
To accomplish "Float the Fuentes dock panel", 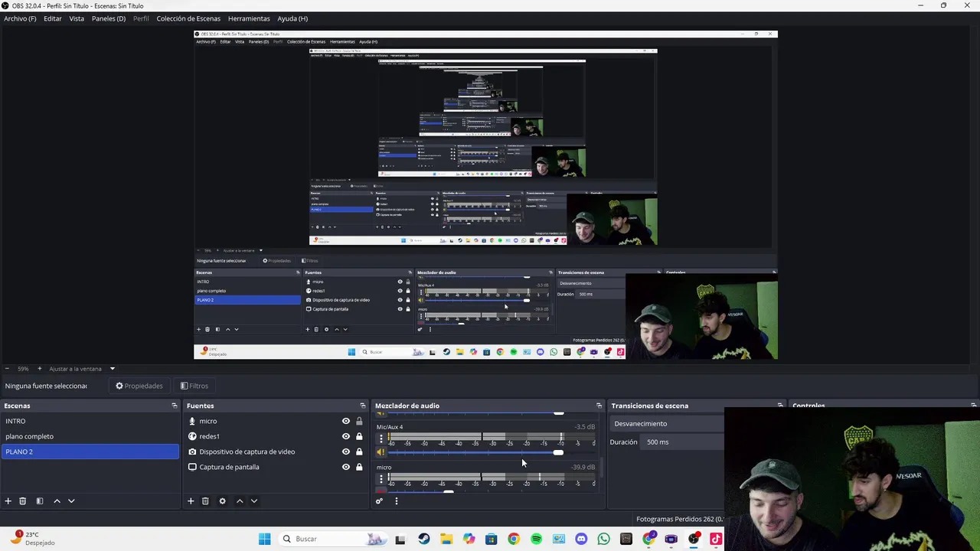I will click(x=363, y=406).
